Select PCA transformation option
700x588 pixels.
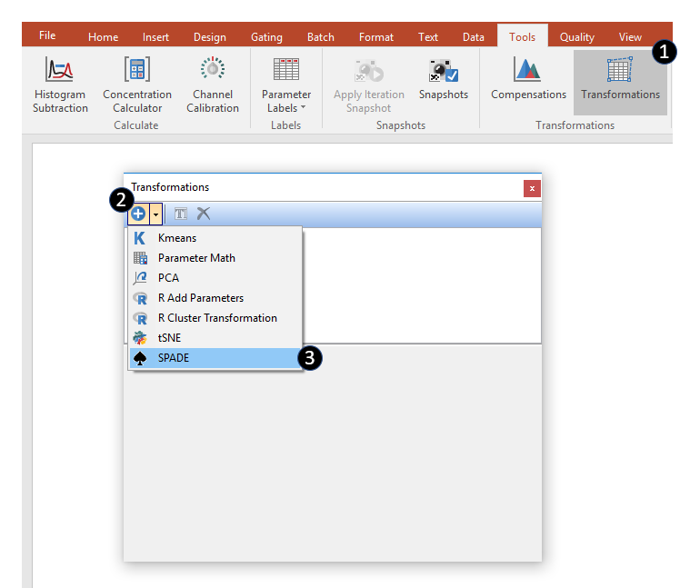(169, 278)
